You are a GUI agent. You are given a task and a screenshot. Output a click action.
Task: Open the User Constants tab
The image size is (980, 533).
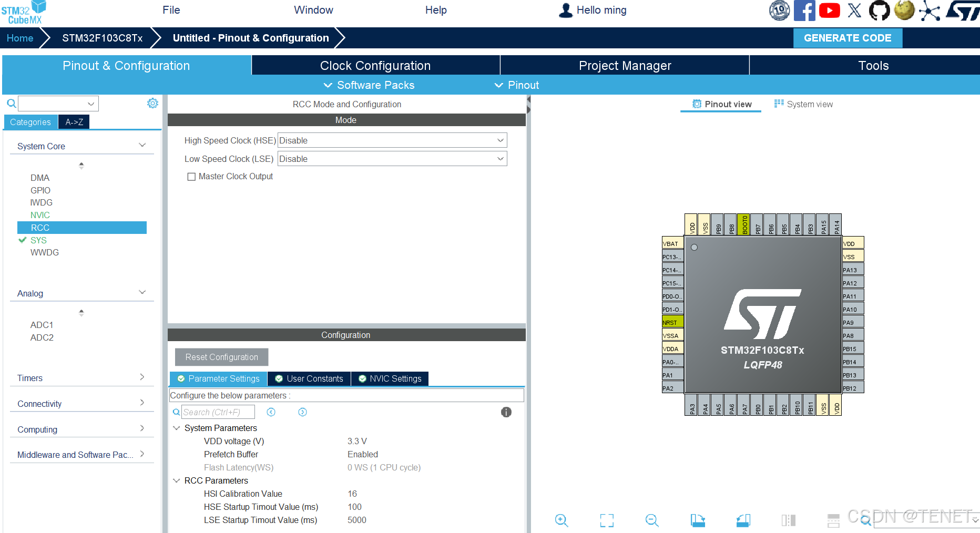pos(309,378)
